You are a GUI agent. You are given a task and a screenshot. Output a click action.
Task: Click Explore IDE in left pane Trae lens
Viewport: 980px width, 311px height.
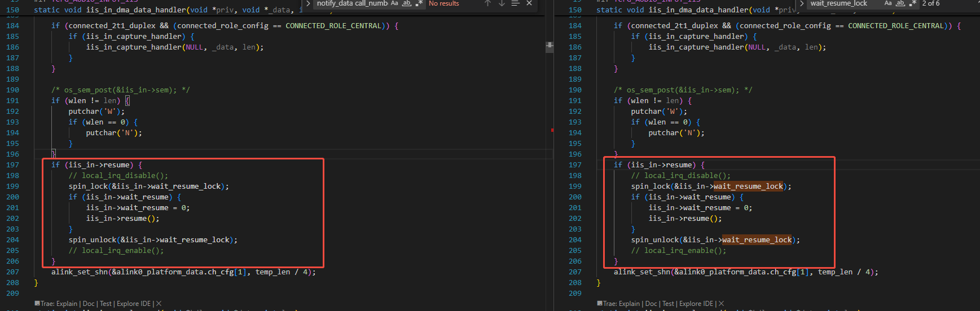134,304
